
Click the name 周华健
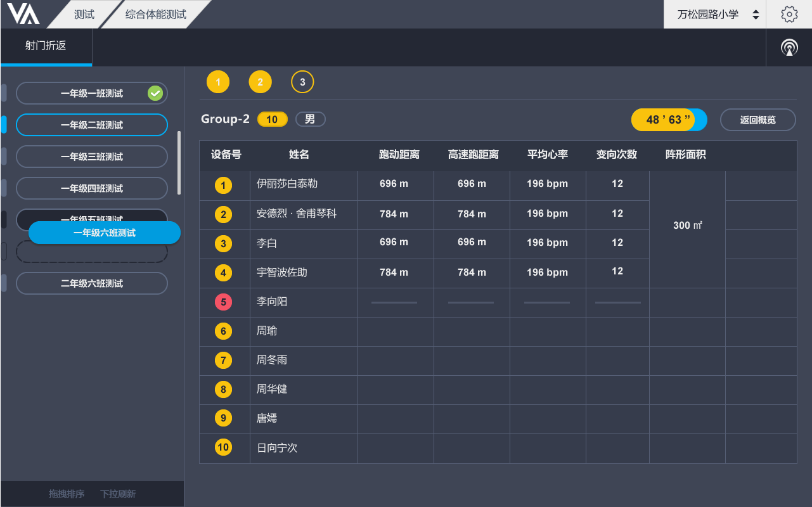click(272, 389)
